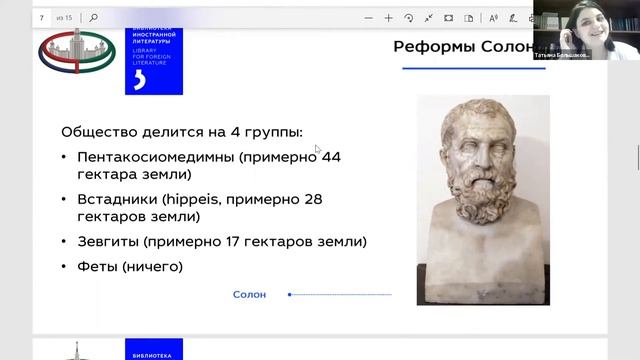Image resolution: width=640 pixels, height=360 pixels.
Task: Open the search magnifier in the PDF toolbar
Action: 93,18
